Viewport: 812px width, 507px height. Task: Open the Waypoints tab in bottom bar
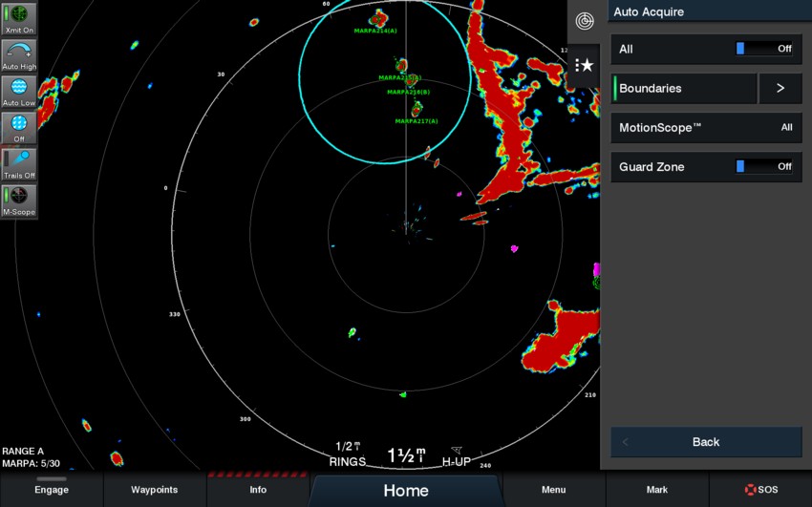coord(154,490)
